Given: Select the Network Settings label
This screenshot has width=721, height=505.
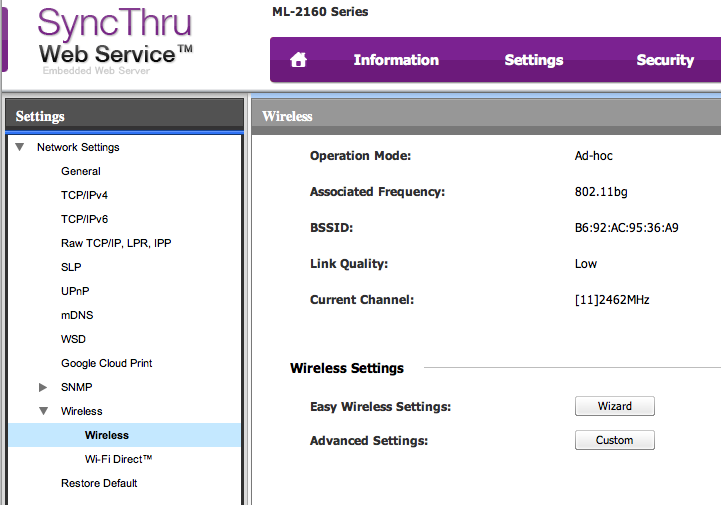Looking at the screenshot, I should click(x=78, y=147).
